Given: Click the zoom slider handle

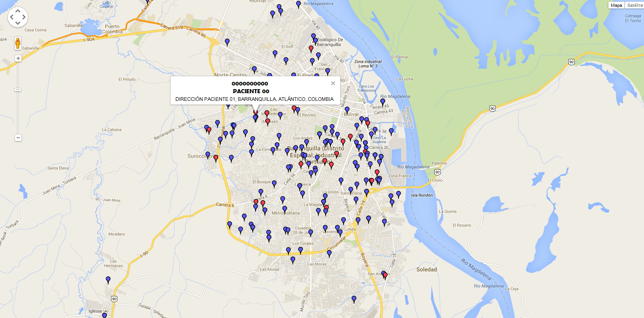Looking at the screenshot, I should click(x=18, y=90).
